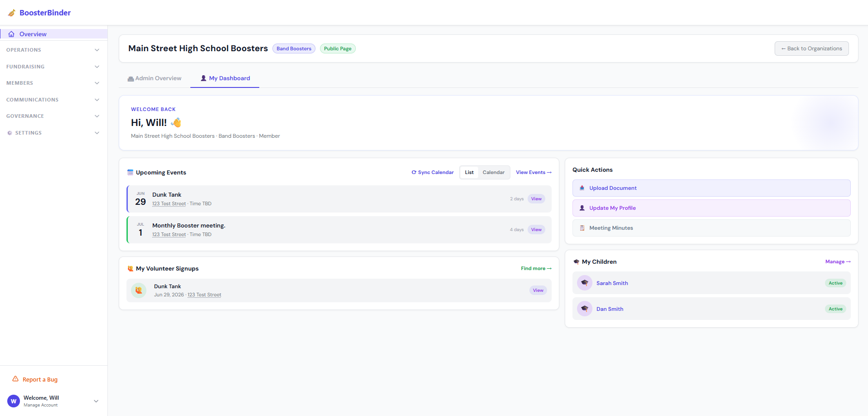Click the Public Page badge
Image resolution: width=868 pixels, height=416 pixels.
(x=338, y=48)
